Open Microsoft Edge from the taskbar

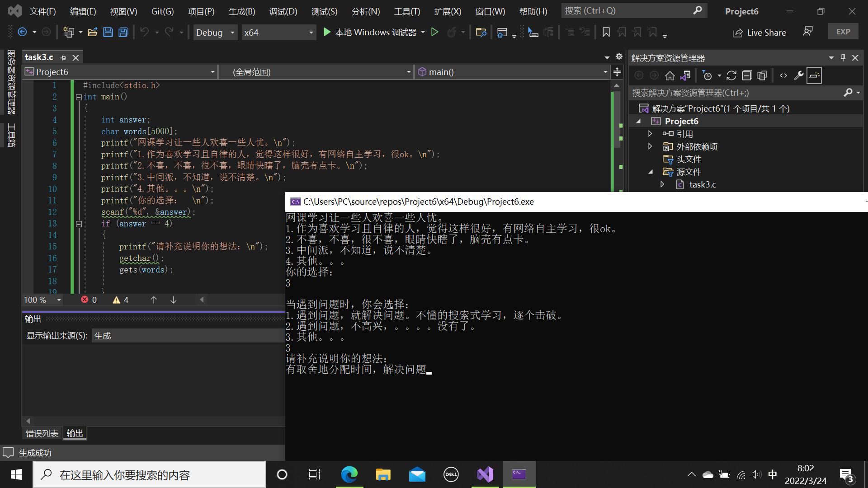349,474
